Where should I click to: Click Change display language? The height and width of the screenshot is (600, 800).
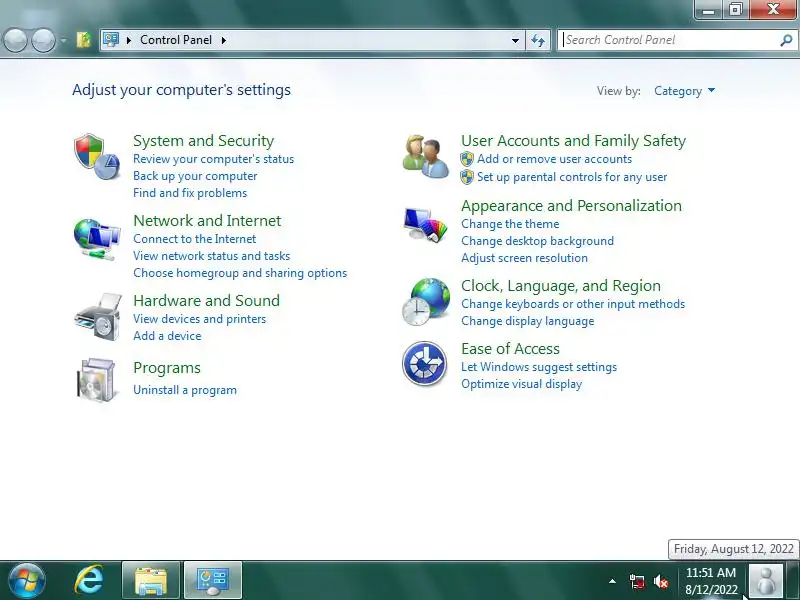pyautogui.click(x=528, y=321)
